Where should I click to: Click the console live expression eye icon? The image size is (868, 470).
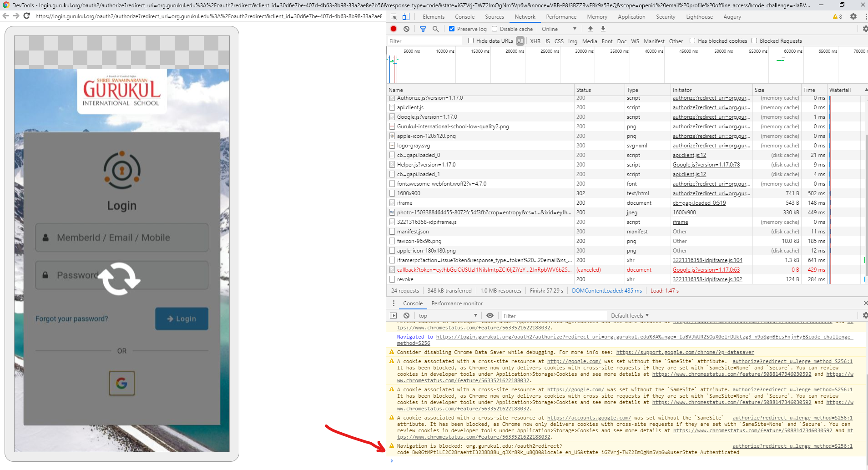tap(490, 315)
